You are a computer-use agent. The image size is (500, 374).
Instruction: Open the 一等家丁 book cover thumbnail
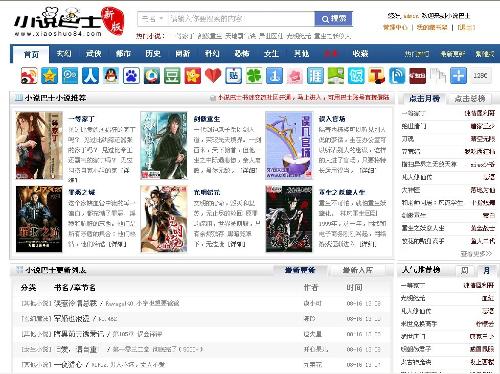(39, 146)
